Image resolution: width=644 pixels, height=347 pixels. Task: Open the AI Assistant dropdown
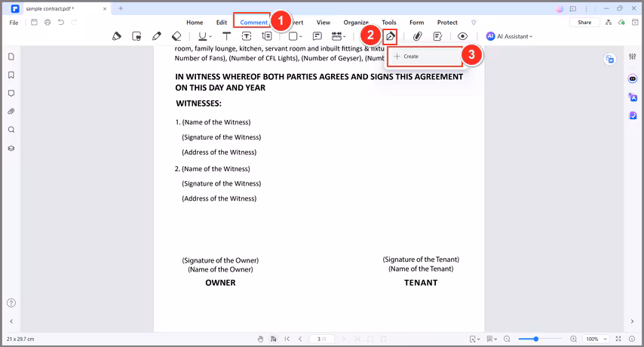click(x=509, y=36)
